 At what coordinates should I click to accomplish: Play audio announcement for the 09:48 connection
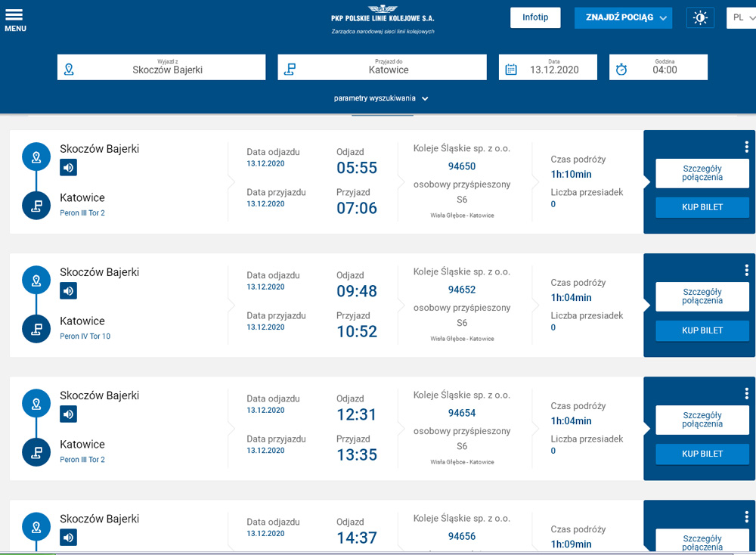click(x=69, y=291)
